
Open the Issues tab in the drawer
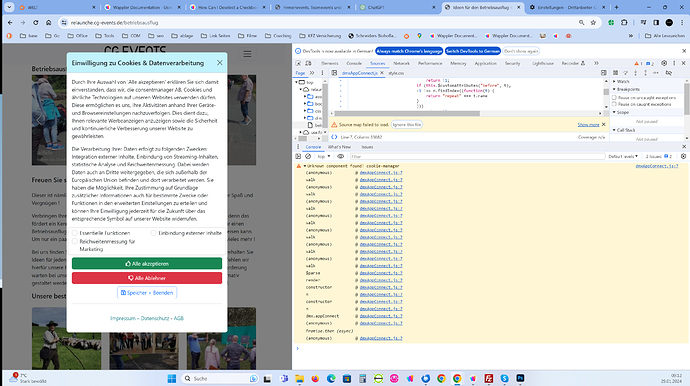367,147
